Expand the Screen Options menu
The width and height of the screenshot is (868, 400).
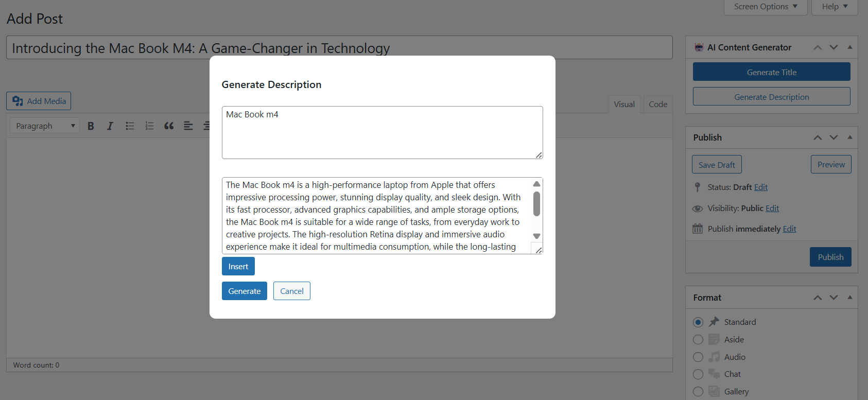click(x=765, y=7)
